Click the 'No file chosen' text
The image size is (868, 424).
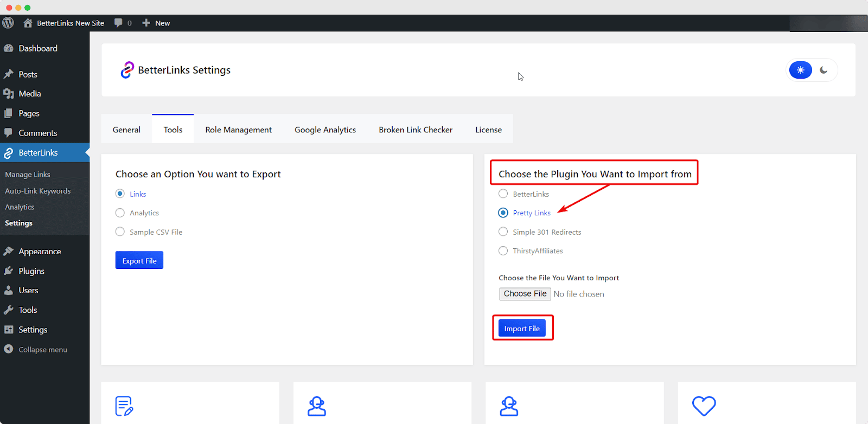point(579,294)
